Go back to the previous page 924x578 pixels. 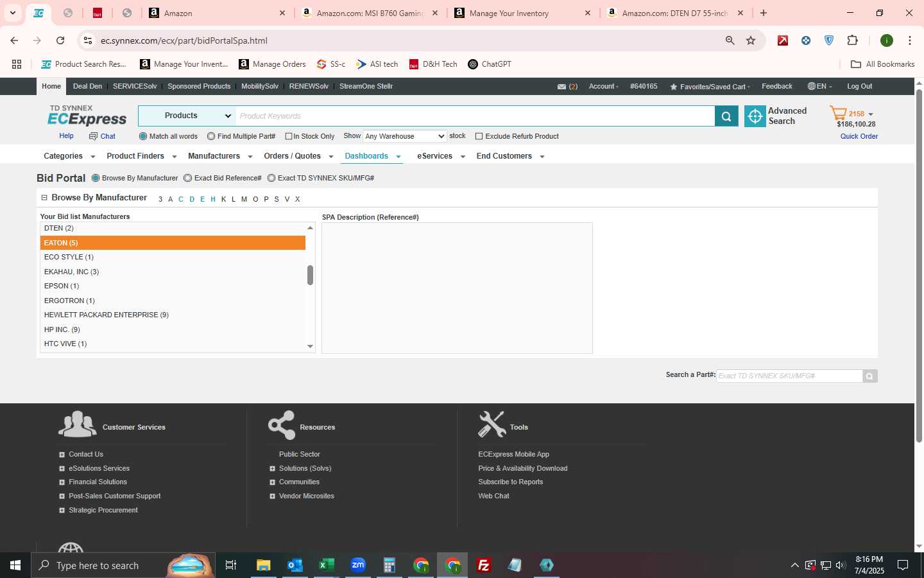(x=14, y=40)
